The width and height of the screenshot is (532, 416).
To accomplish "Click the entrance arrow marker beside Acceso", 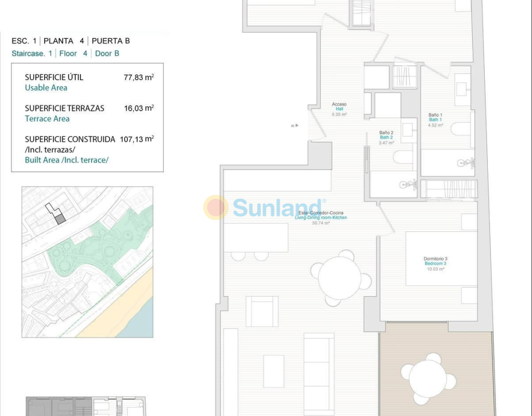I will point(295,126).
